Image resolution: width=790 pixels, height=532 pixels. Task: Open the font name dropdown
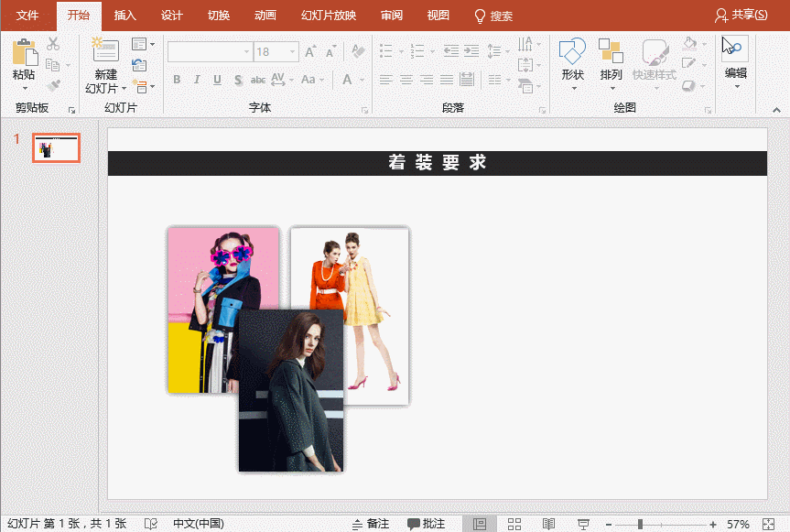tap(245, 52)
